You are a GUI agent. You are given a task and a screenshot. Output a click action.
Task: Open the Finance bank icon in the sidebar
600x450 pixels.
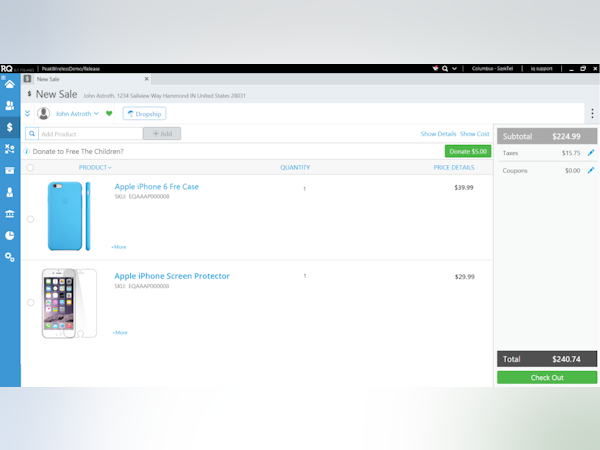[x=10, y=214]
